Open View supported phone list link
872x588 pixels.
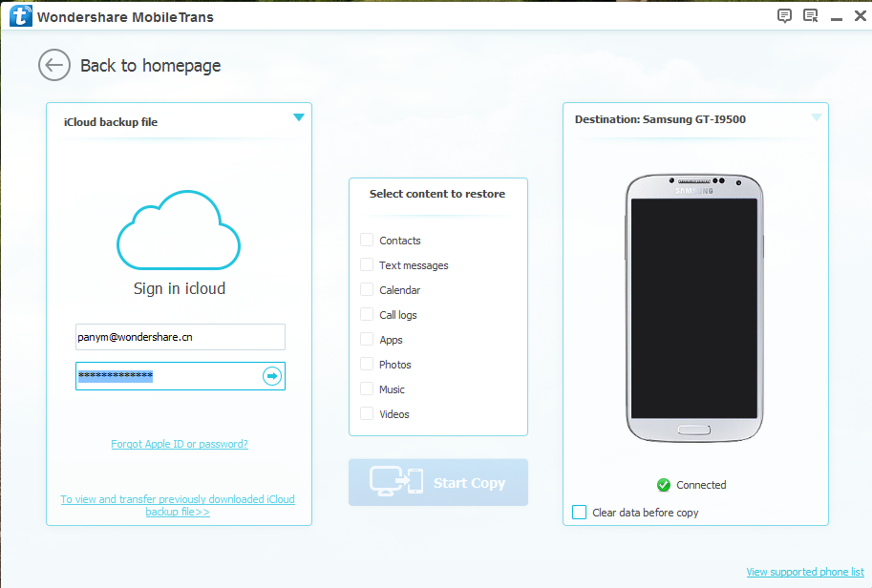[x=805, y=572]
